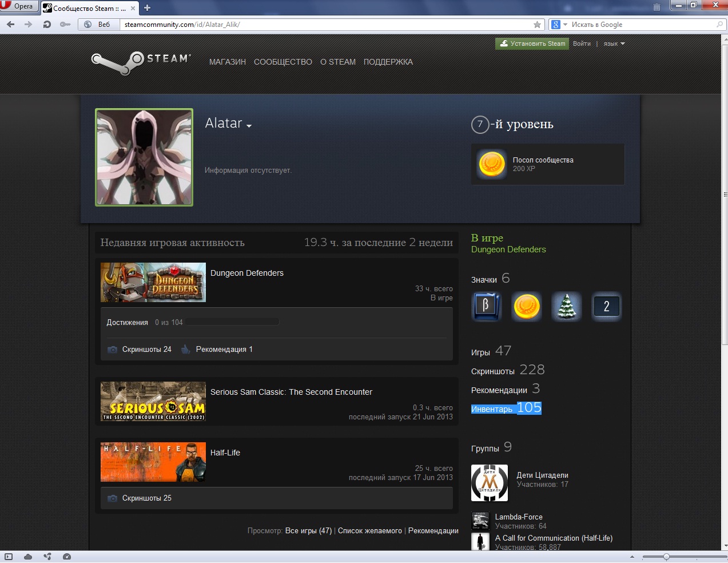
Task: Click thumbs-up icon beside Рекомендация 1
Action: (186, 349)
